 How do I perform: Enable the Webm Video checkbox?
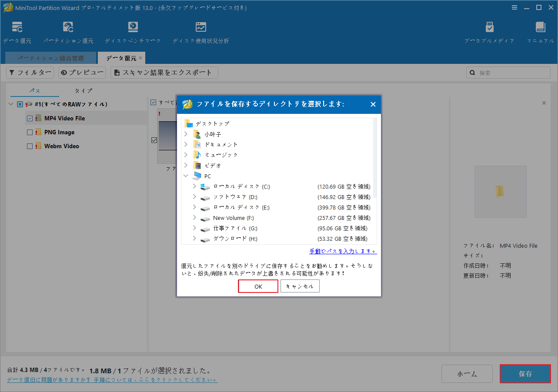[30, 146]
